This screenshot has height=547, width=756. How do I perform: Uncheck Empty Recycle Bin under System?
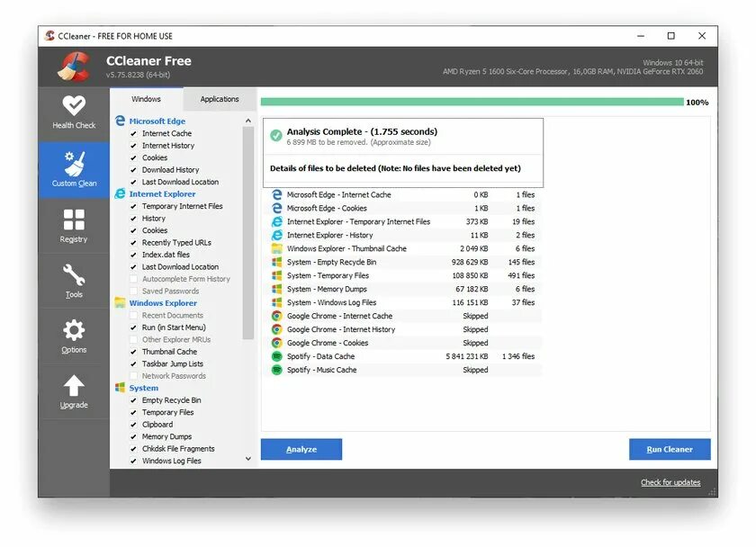[134, 399]
